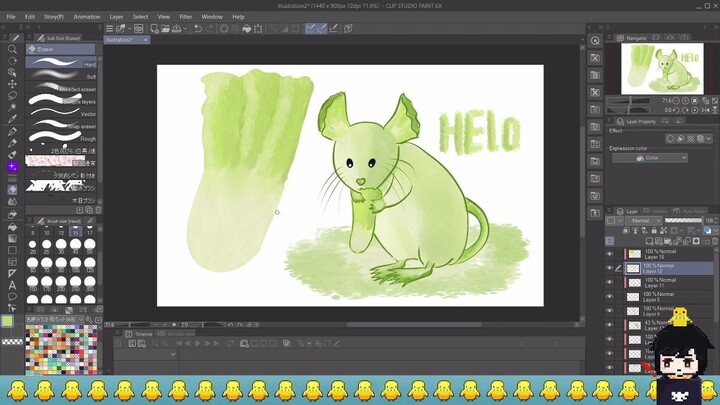Screen dimensions: 720x405
Task: Pick brush size 15 preset
Action: pyautogui.click(x=75, y=231)
